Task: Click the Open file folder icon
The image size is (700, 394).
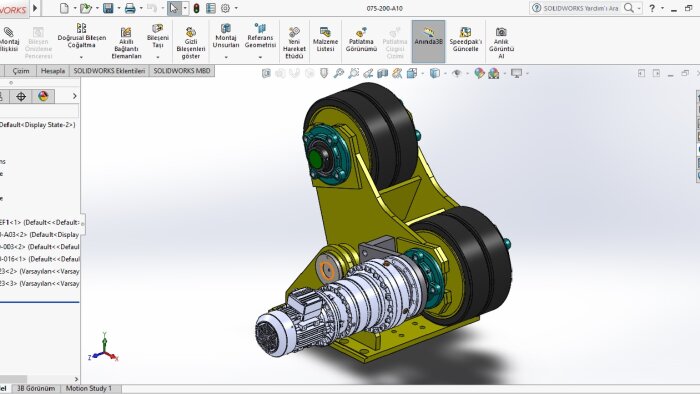Action: coord(85,8)
